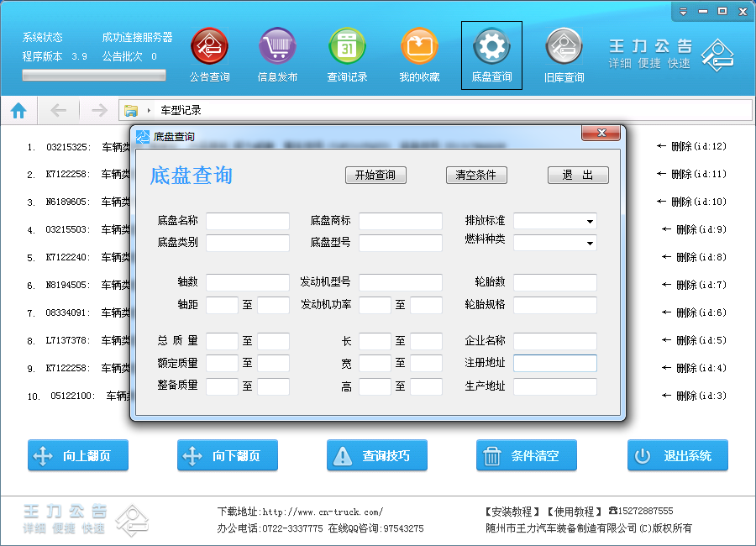This screenshot has width=756, height=546.
Task: Close the 底盘查询 dialog
Action: point(601,133)
